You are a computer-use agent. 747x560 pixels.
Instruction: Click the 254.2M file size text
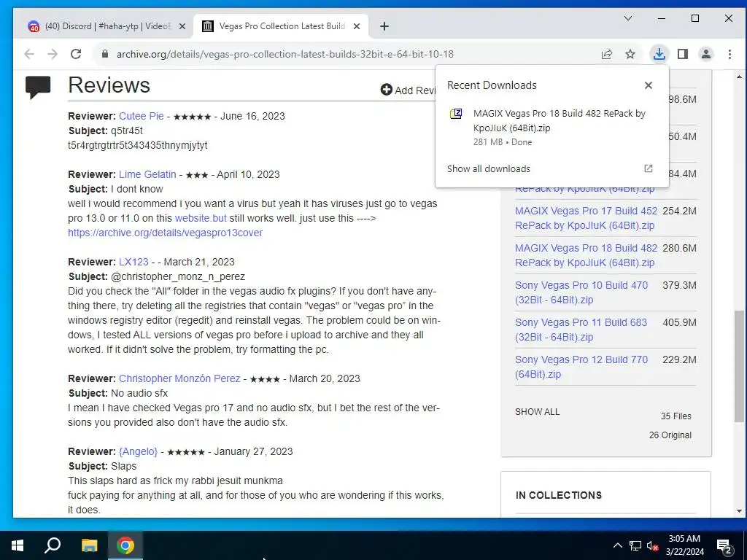coord(679,211)
